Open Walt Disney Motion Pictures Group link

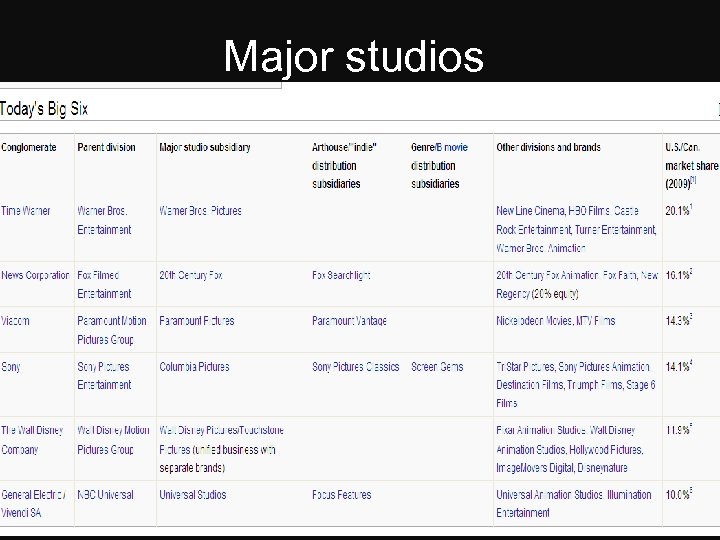[x=113, y=439]
